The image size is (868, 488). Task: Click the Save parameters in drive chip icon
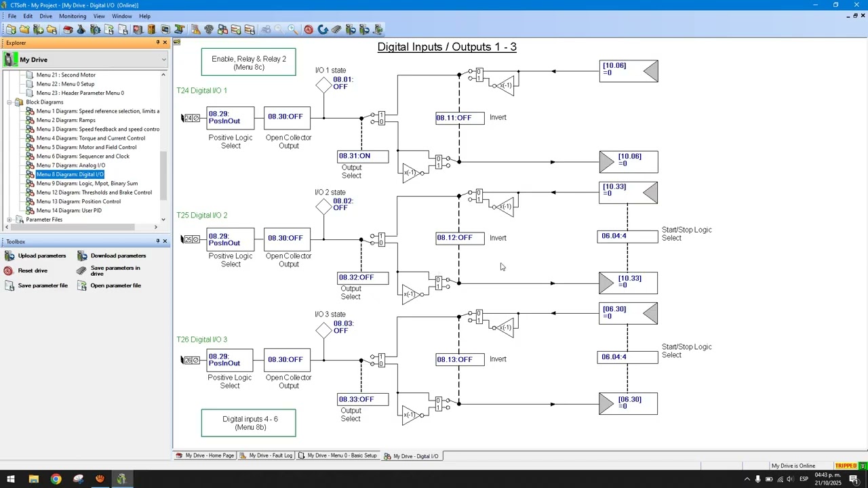click(82, 271)
